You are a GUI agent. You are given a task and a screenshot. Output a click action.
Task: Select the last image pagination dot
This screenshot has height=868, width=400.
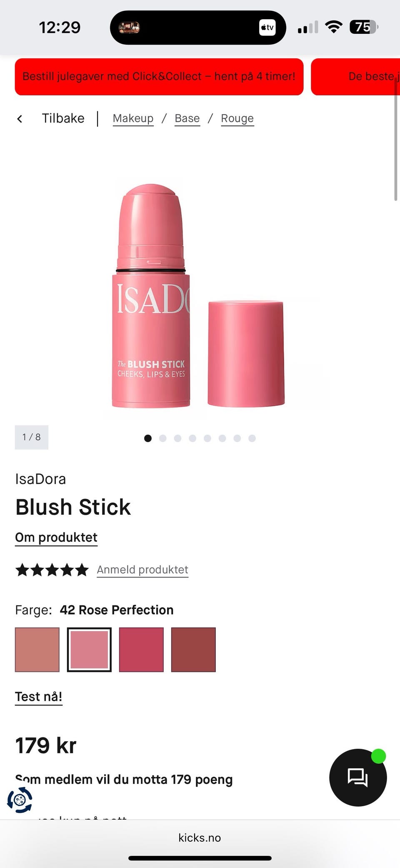point(252,438)
